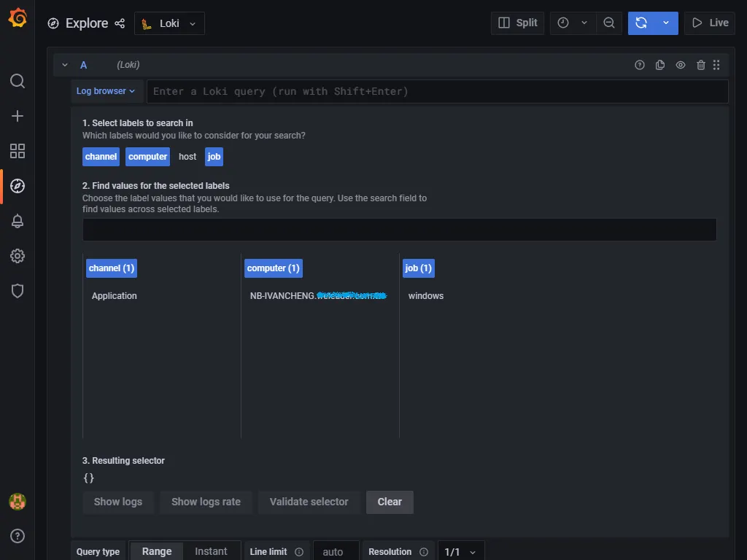Viewport: 747px width, 560px height.
Task: Select the Explore compass icon in sidebar
Action: point(18,186)
